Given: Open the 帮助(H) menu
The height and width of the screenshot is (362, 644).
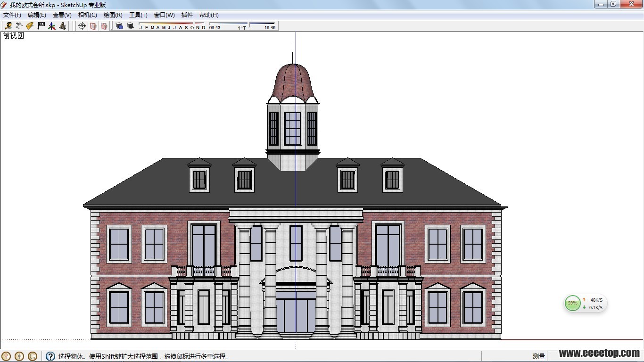Looking at the screenshot, I should 209,15.
